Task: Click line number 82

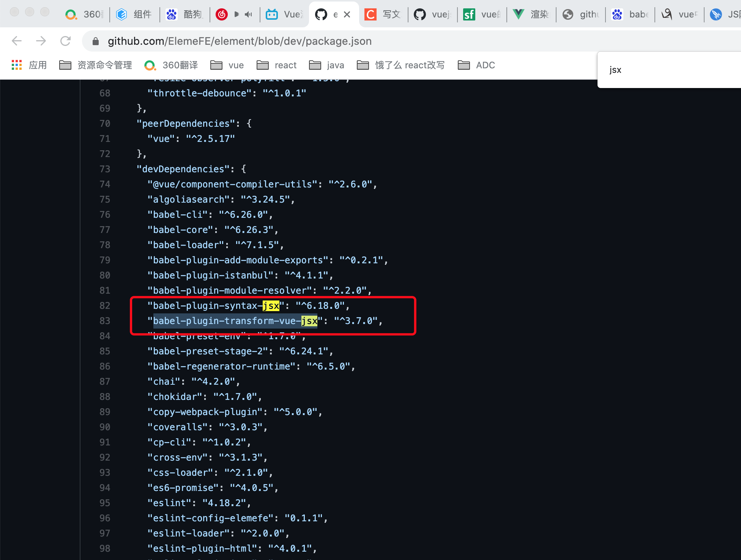Action: pos(105,306)
